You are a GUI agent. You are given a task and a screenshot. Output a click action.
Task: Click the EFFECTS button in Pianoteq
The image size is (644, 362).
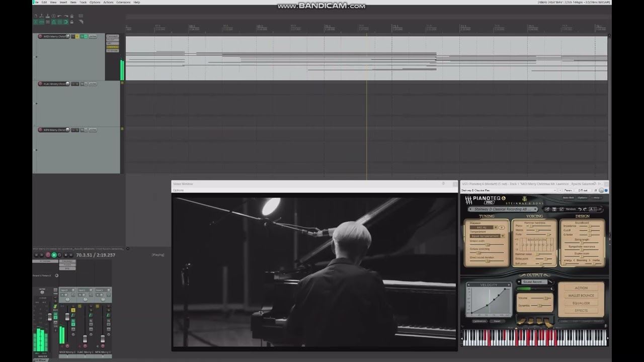click(581, 311)
